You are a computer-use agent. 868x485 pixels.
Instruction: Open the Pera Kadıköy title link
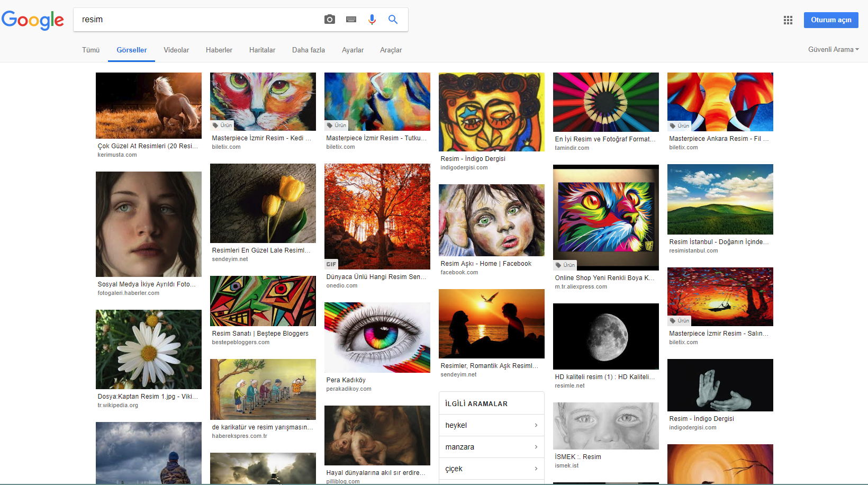[346, 380]
